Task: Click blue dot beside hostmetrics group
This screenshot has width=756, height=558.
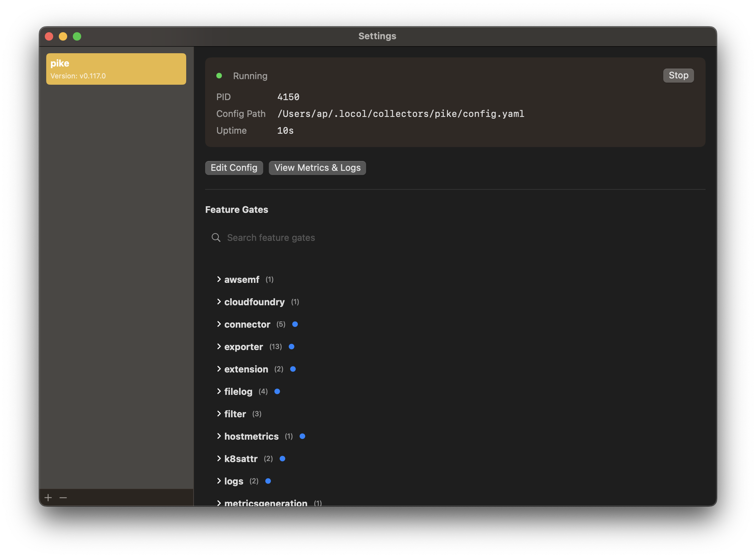Action: pyautogui.click(x=302, y=436)
